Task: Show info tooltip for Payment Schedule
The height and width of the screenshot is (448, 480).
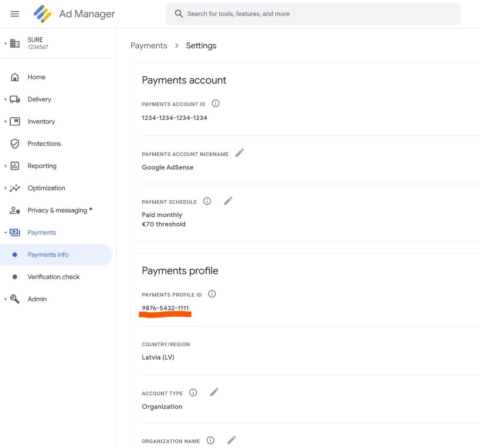Action: [207, 201]
